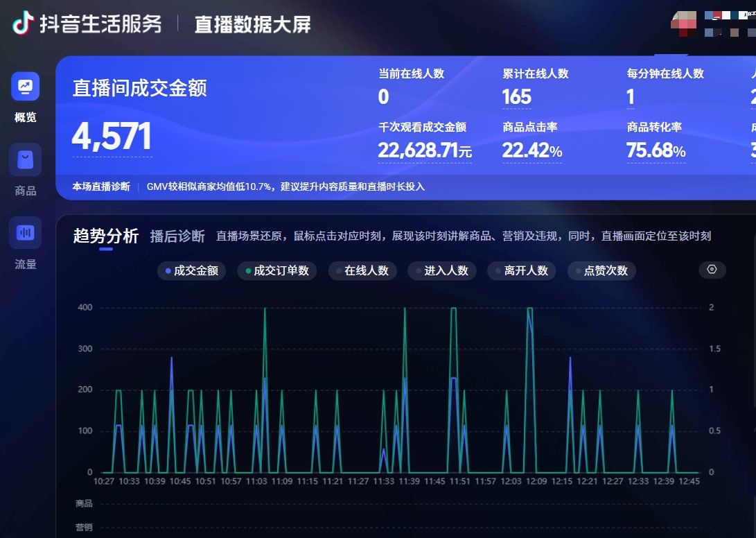Enable the 进入人数 chart series

click(x=441, y=270)
